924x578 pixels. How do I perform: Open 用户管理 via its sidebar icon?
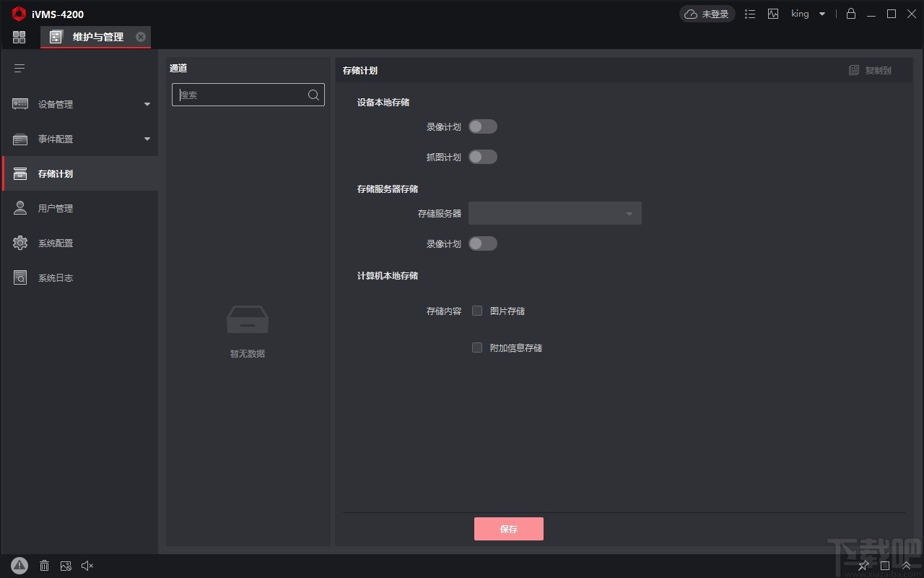(x=19, y=208)
